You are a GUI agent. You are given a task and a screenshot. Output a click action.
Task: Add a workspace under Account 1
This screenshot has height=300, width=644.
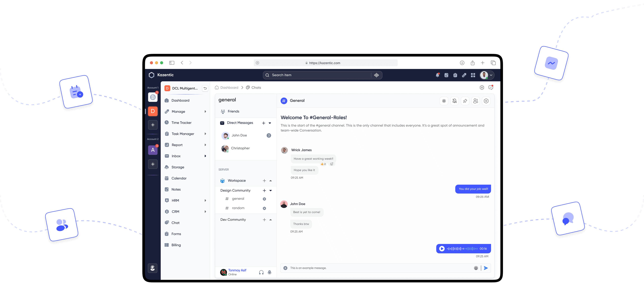(153, 125)
